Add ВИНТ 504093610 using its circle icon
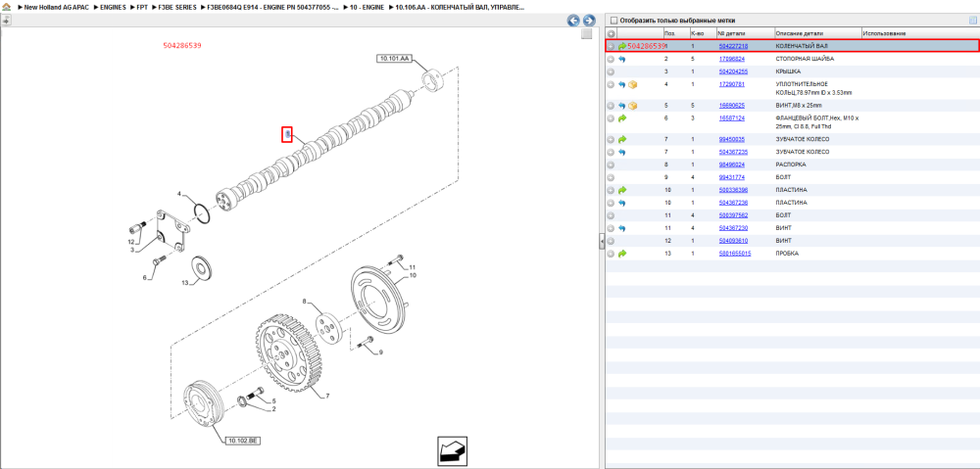 click(612, 241)
